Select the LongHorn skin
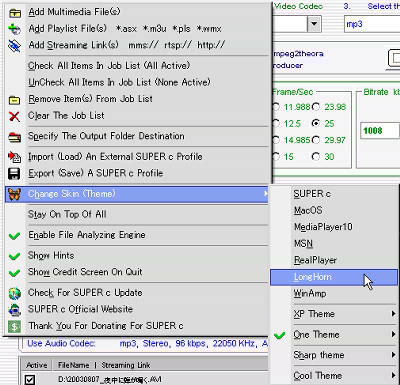Viewport: 400px width, 385px height. point(334,277)
